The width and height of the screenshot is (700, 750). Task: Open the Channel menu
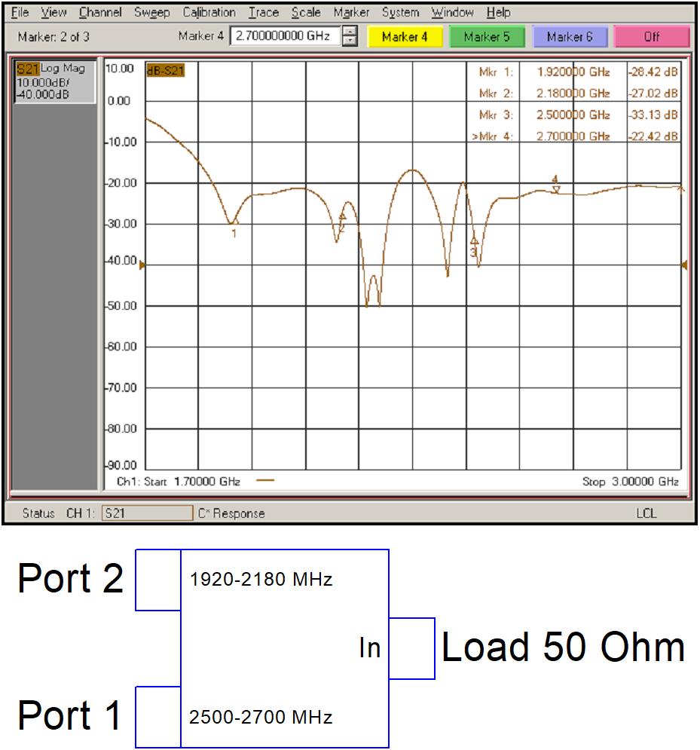100,12
